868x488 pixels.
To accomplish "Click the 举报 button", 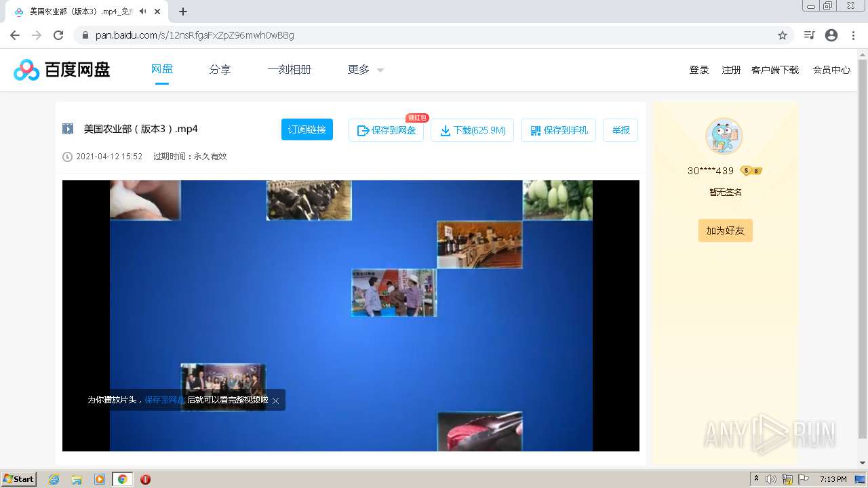I will pyautogui.click(x=620, y=130).
